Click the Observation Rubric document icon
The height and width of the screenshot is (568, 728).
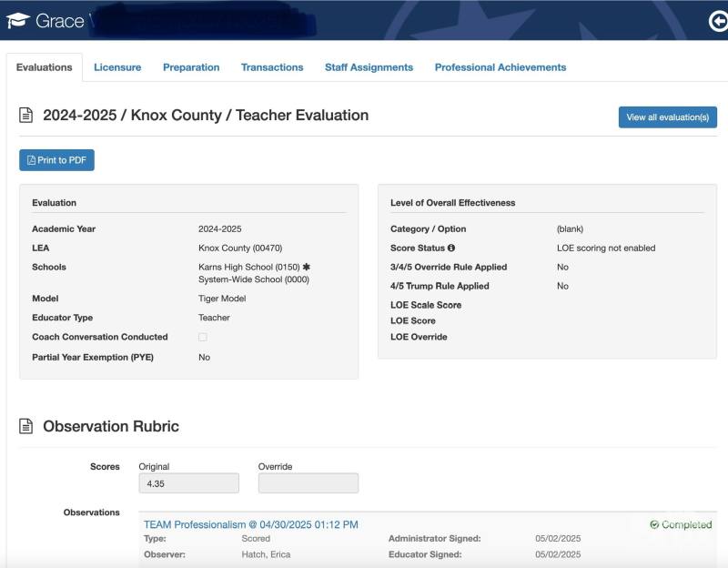point(26,426)
